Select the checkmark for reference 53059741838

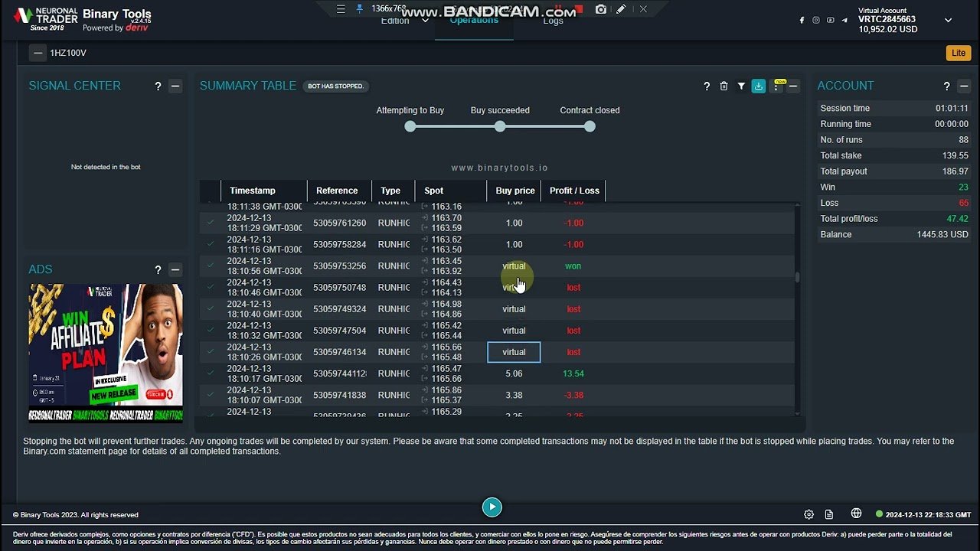point(211,395)
